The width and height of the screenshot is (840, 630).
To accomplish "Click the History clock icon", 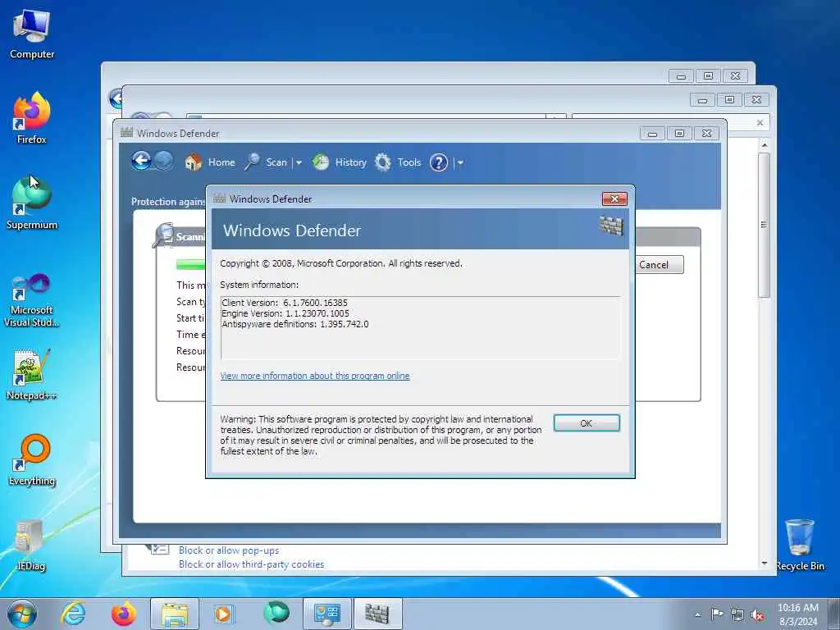I will point(321,162).
